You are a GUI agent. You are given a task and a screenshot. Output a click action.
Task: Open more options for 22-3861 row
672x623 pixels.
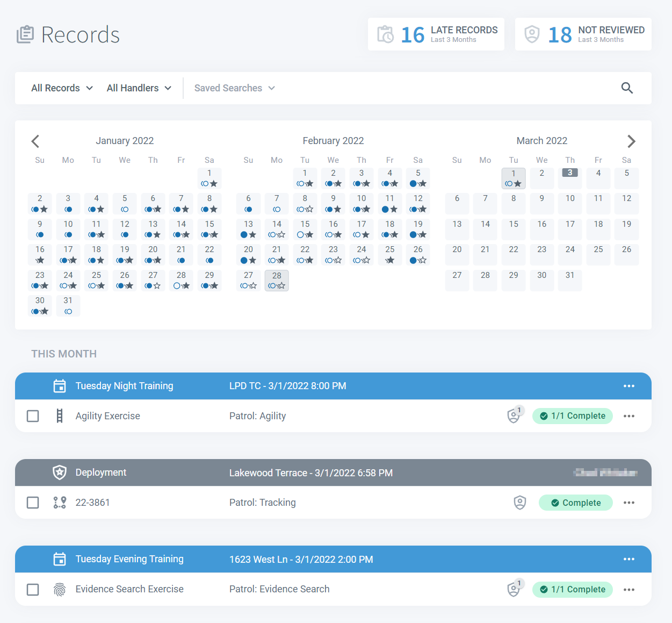pos(629,503)
